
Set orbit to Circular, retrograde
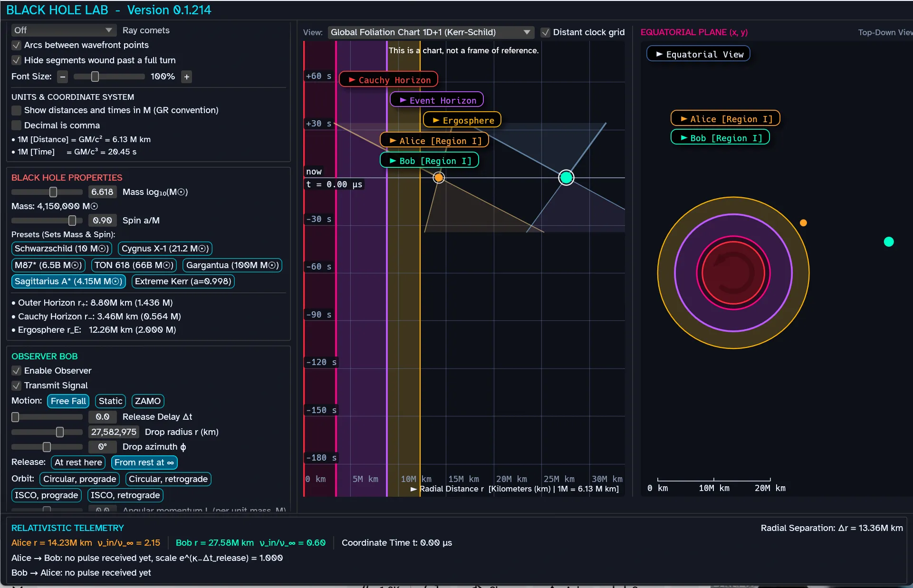point(168,479)
